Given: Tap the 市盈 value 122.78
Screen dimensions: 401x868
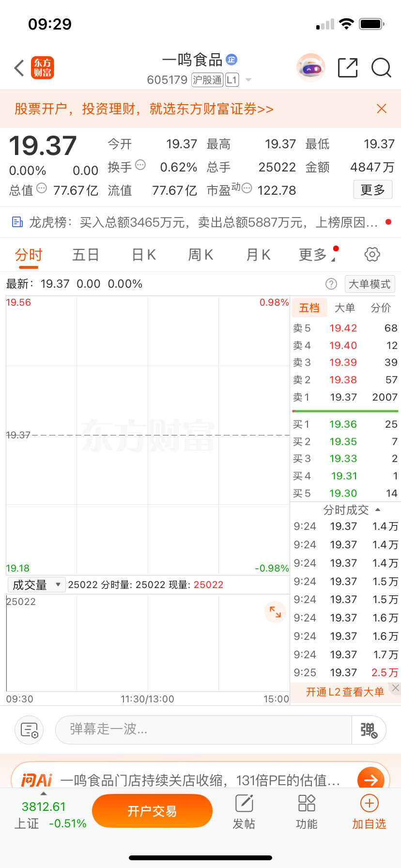Looking at the screenshot, I should pos(277,190).
